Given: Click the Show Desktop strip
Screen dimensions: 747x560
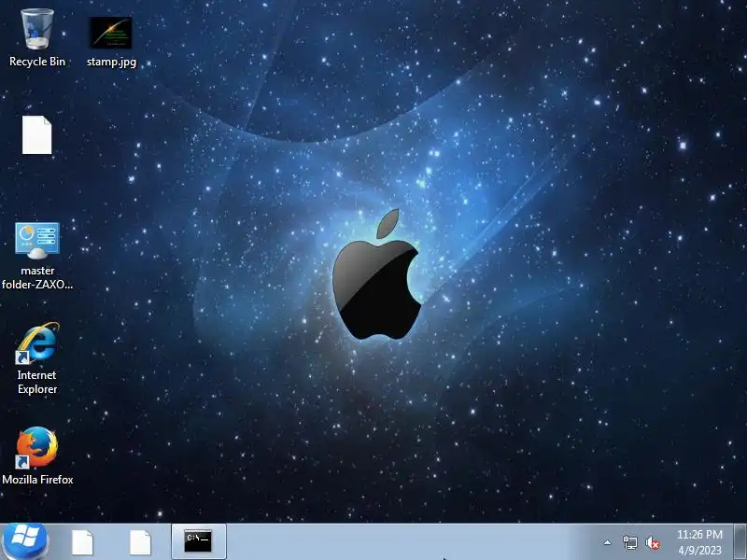Looking at the screenshot, I should (740, 542).
